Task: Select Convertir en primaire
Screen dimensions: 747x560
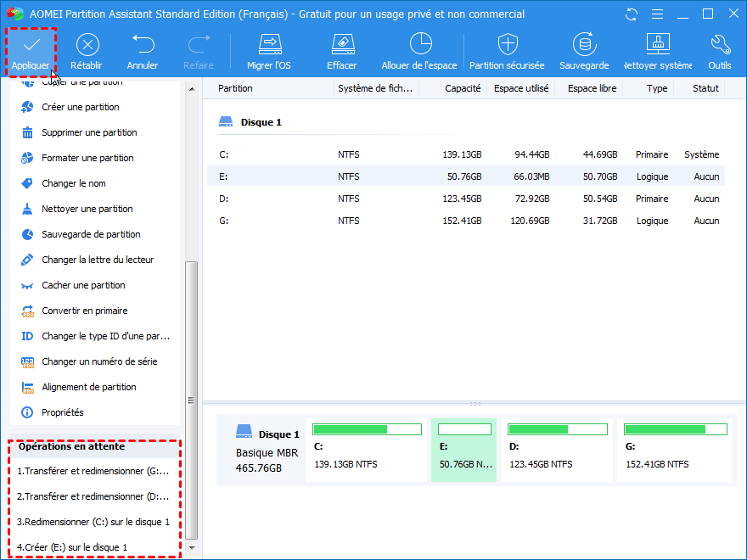Action: click(85, 311)
